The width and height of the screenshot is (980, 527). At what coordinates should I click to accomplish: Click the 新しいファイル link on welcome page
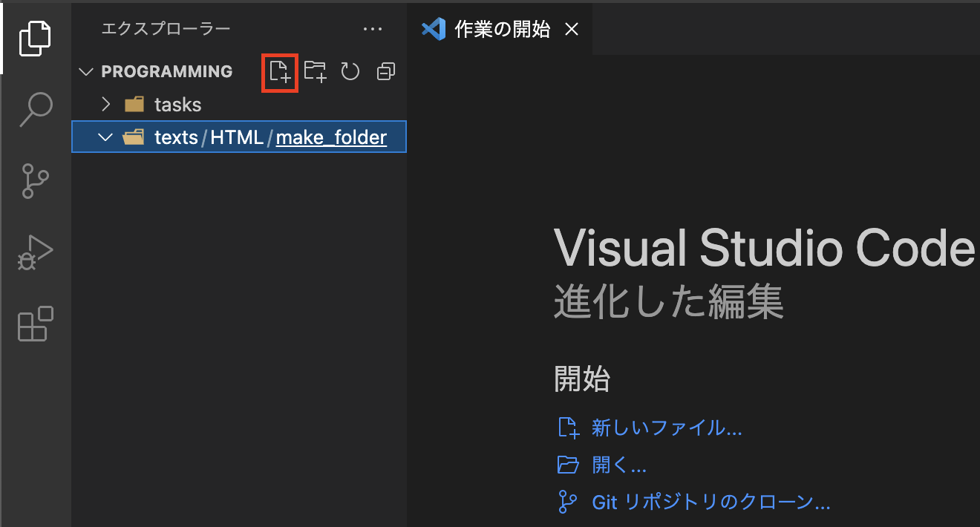point(667,428)
